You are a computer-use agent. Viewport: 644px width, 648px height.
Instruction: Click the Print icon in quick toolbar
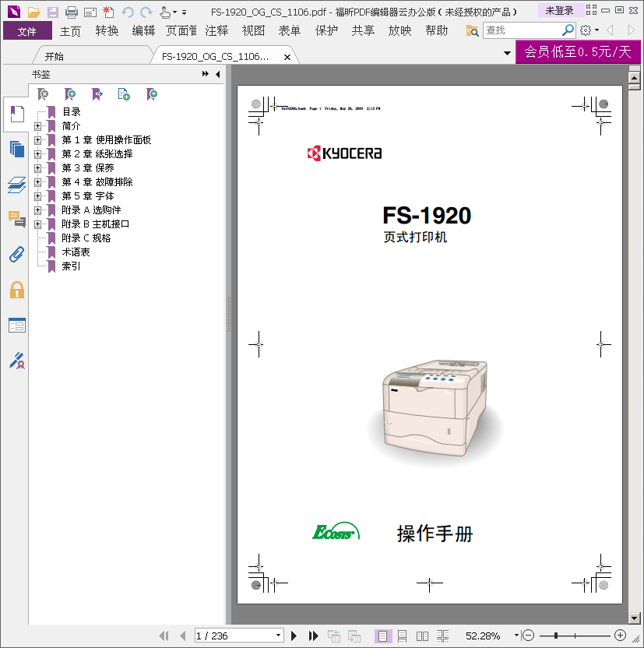pos(72,12)
